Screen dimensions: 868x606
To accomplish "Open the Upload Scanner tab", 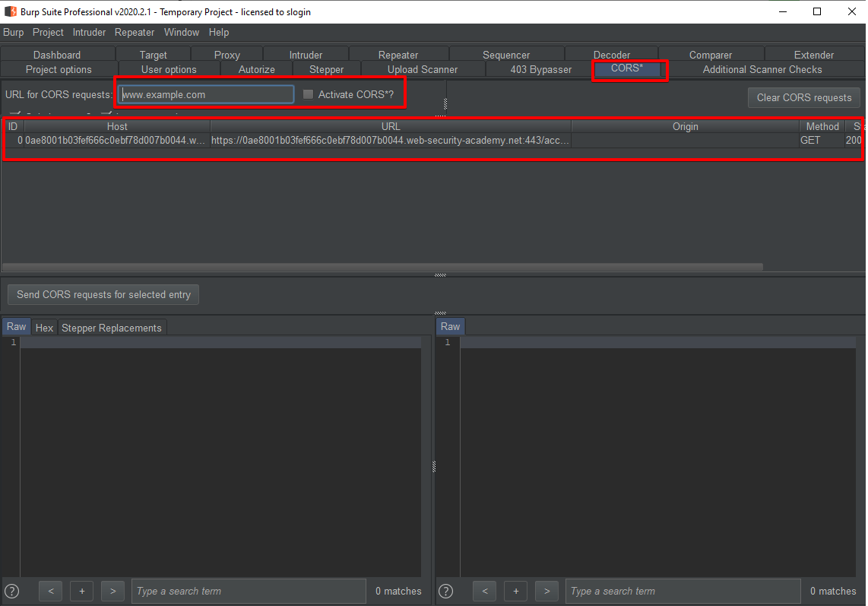I will pos(423,69).
